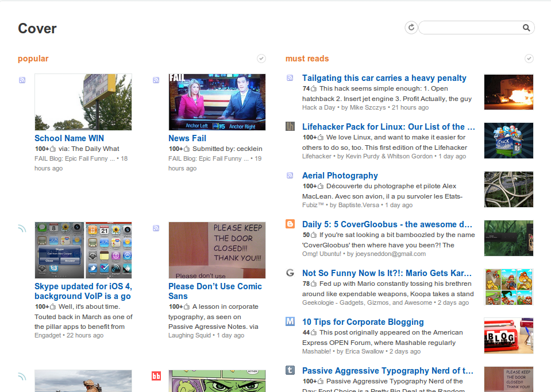Click 'Engadget • 22 hours ago' source line
551x392 pixels.
pos(69,335)
